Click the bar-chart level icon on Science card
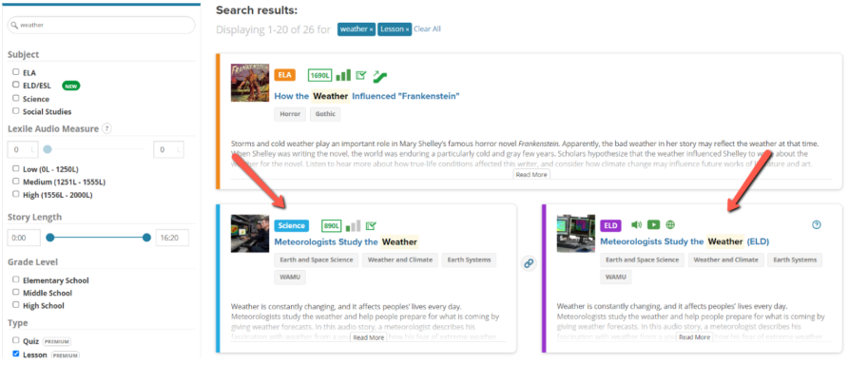 point(353,225)
